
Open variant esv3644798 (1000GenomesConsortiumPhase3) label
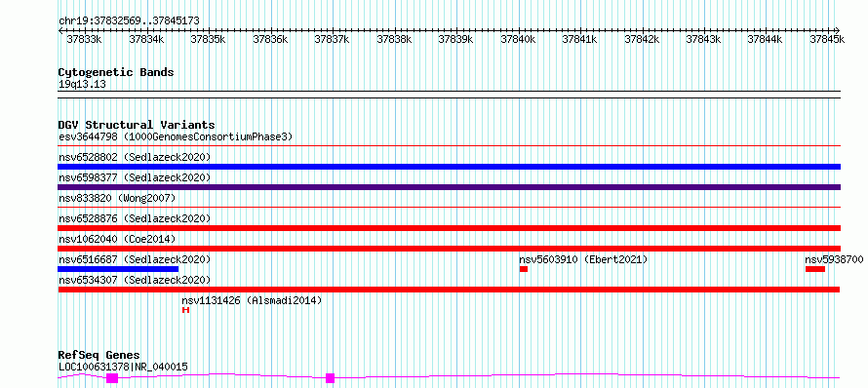point(176,136)
